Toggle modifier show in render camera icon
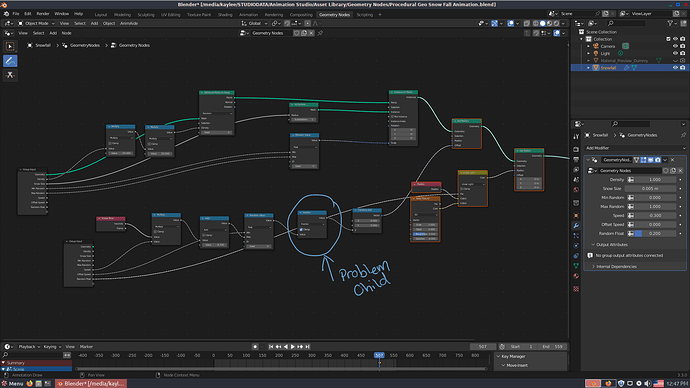The width and height of the screenshot is (690, 388). click(x=658, y=160)
